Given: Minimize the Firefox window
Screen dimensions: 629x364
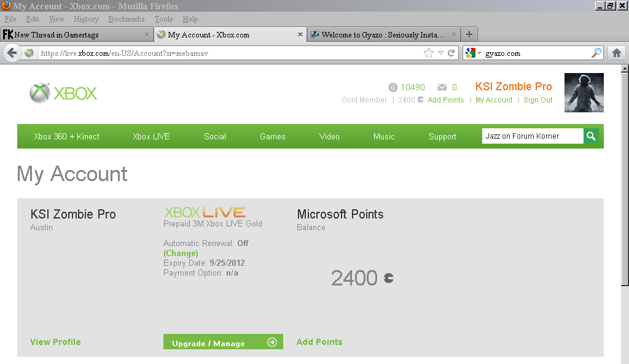Looking at the screenshot, I should click(x=600, y=6).
